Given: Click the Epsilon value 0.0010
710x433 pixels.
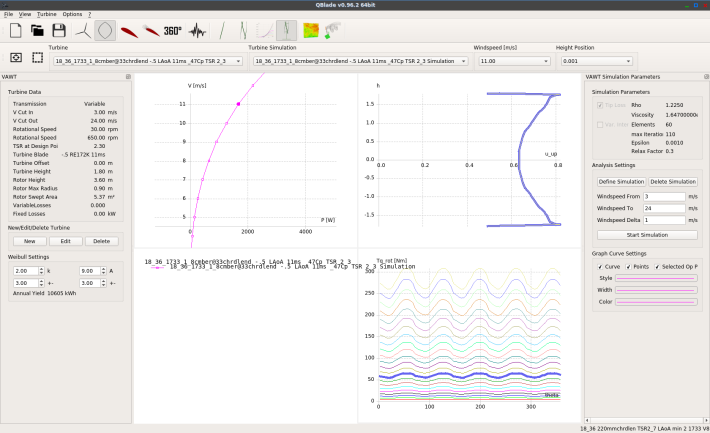Looking at the screenshot, I should (674, 143).
